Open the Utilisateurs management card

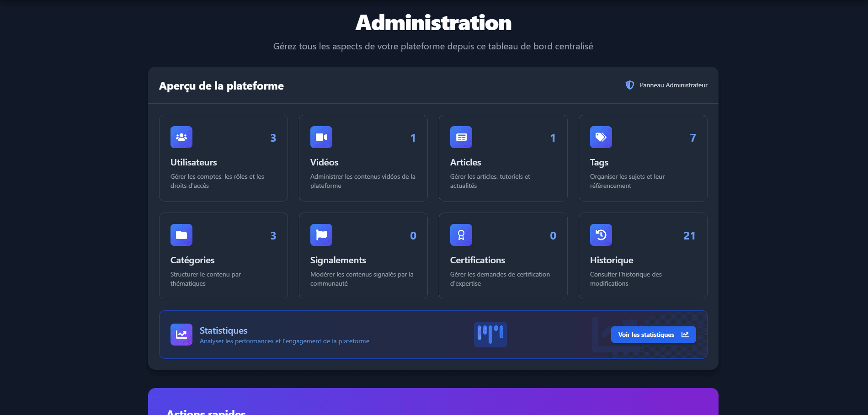pos(223,158)
